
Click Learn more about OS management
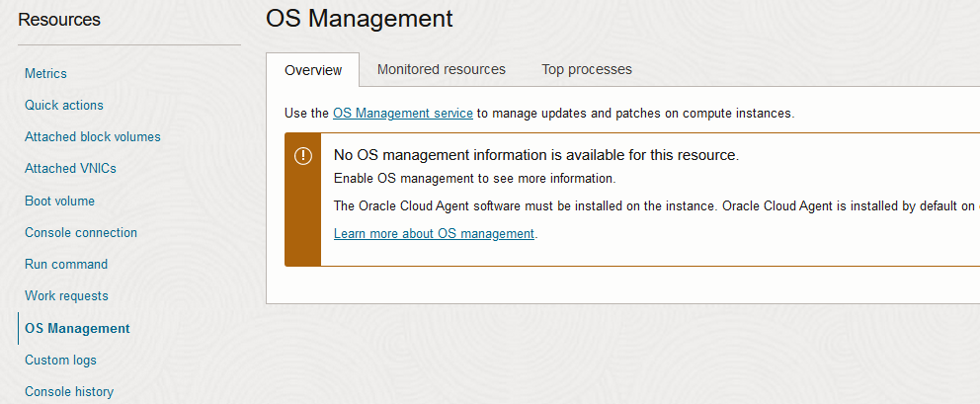click(434, 233)
